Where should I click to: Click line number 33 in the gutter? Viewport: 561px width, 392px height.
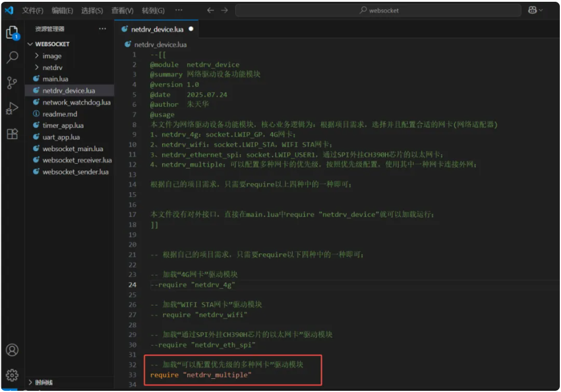click(x=132, y=375)
